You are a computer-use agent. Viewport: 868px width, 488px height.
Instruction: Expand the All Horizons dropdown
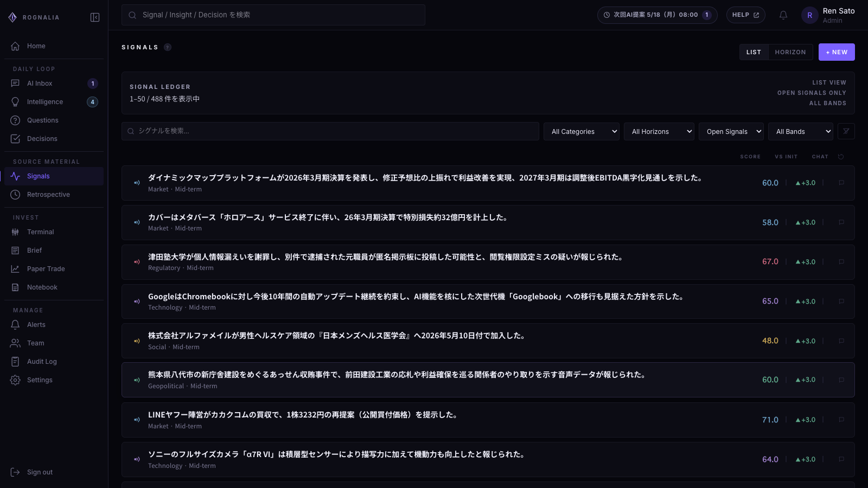point(659,131)
